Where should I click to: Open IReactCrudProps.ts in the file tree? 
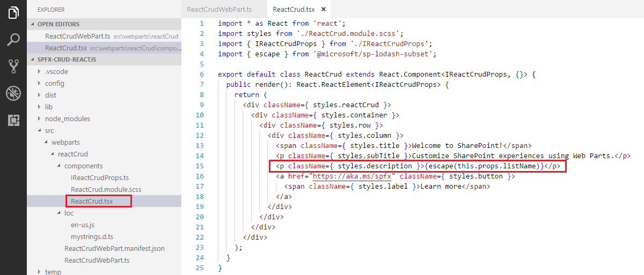100,177
